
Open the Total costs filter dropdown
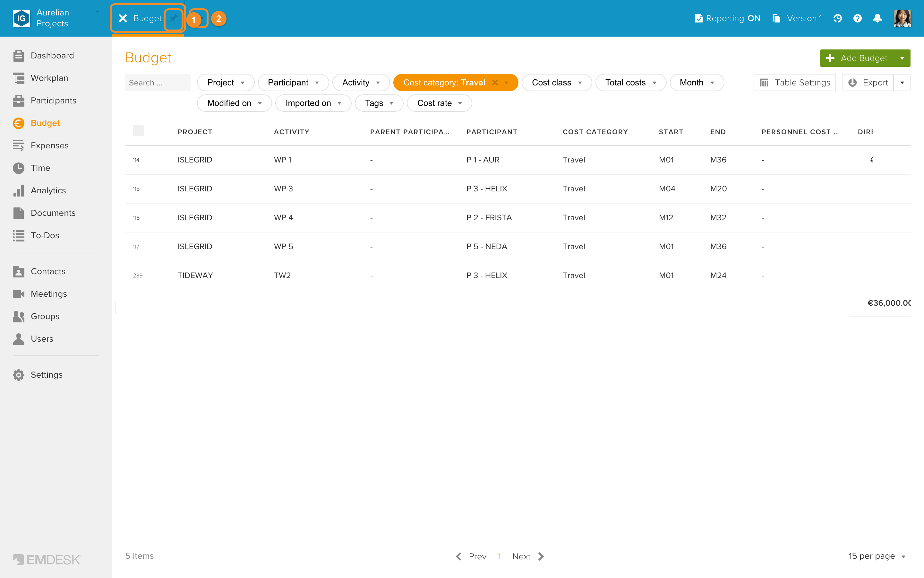(631, 83)
